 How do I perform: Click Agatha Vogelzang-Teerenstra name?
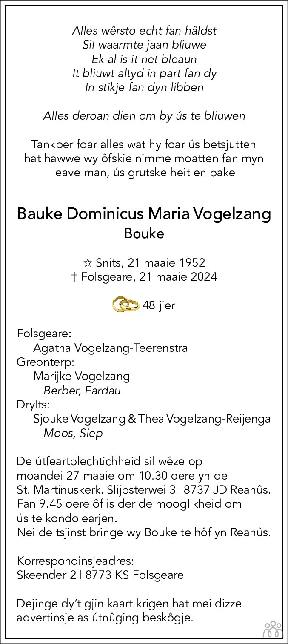point(111,348)
